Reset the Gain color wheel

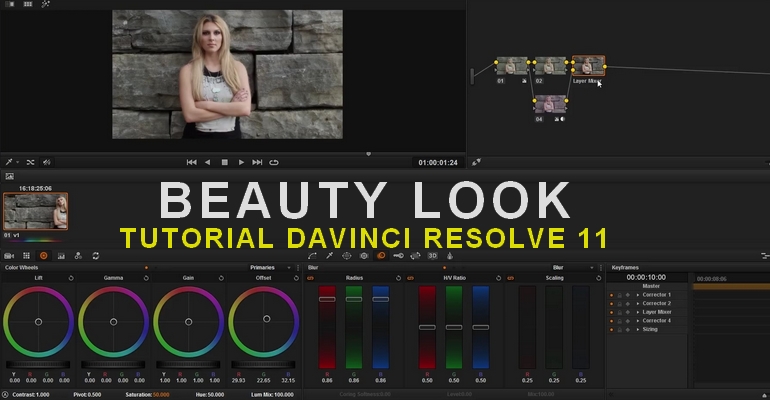click(x=221, y=278)
